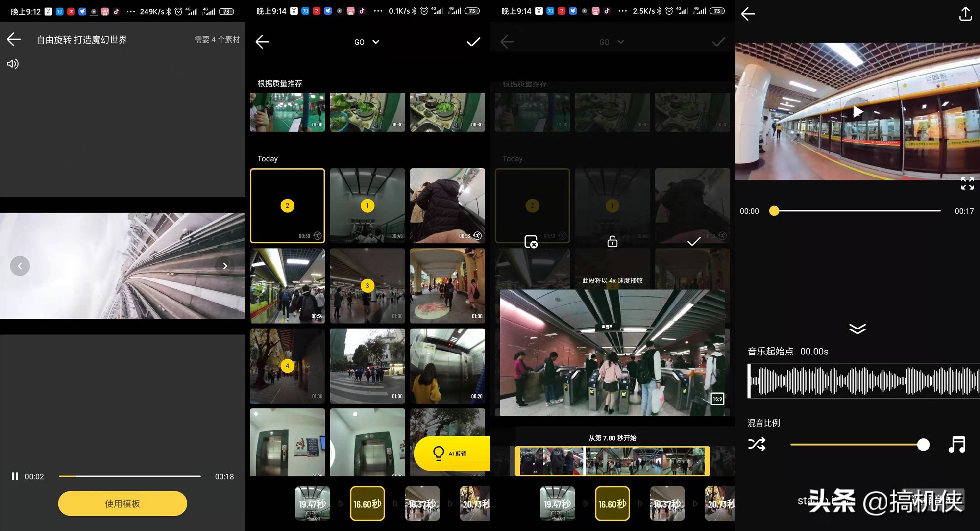Go back using the top-left arrow

click(13, 39)
